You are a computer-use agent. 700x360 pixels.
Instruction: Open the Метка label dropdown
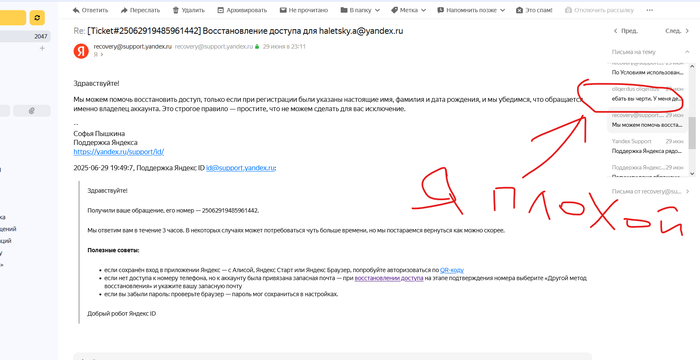pyautogui.click(x=408, y=10)
